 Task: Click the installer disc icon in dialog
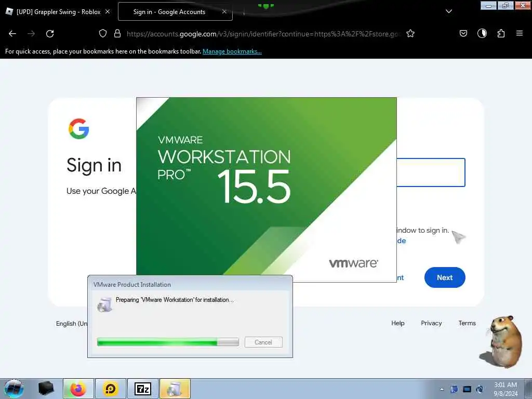tap(104, 304)
